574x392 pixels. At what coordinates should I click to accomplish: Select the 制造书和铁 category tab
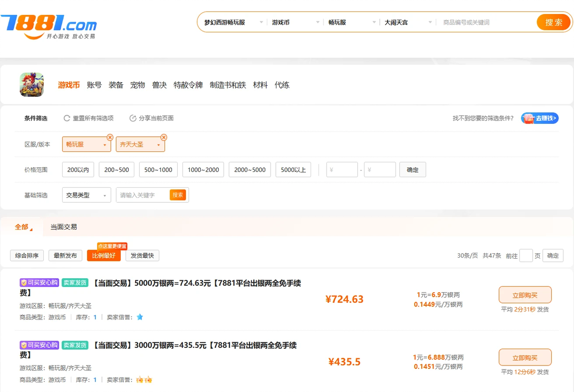tap(228, 85)
